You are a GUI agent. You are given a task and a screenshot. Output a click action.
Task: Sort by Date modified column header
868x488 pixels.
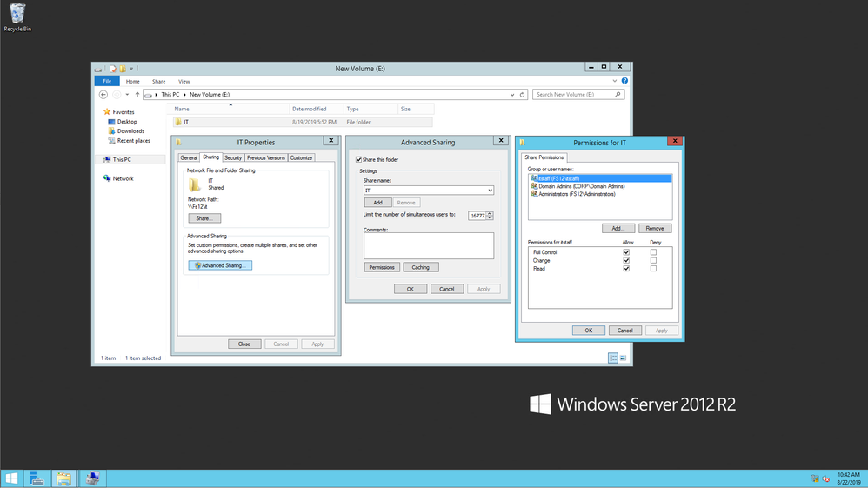pyautogui.click(x=316, y=109)
